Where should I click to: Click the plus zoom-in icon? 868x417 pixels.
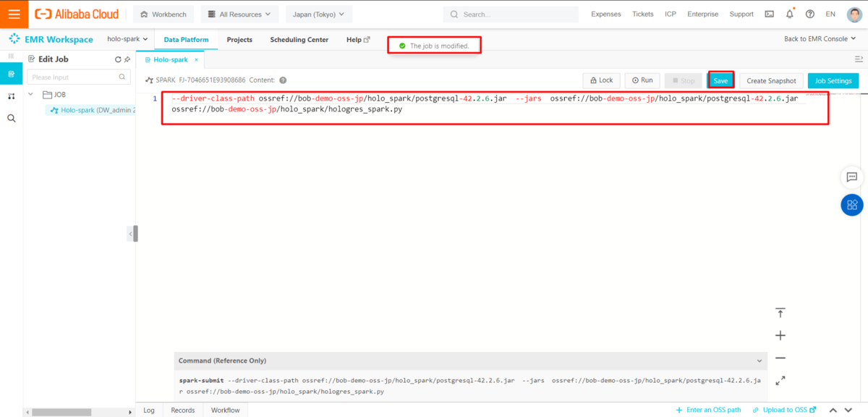pos(780,335)
